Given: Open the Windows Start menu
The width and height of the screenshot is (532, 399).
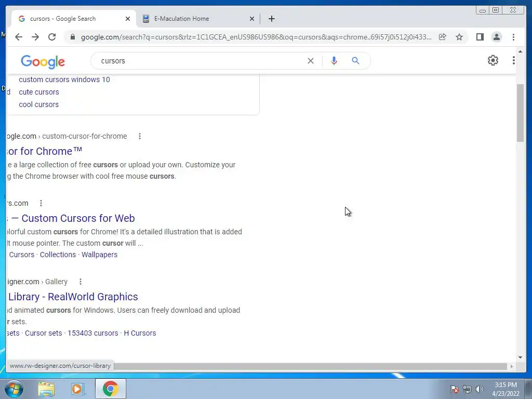Looking at the screenshot, I should point(14,389).
